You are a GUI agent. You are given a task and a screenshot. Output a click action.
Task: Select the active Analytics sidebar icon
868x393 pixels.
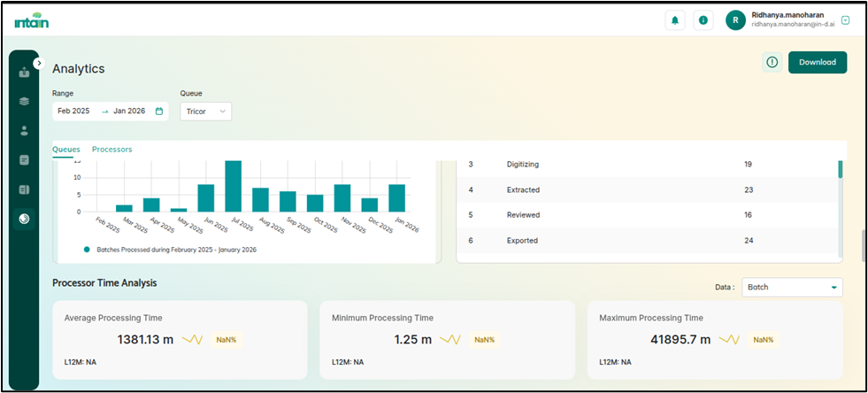click(24, 218)
